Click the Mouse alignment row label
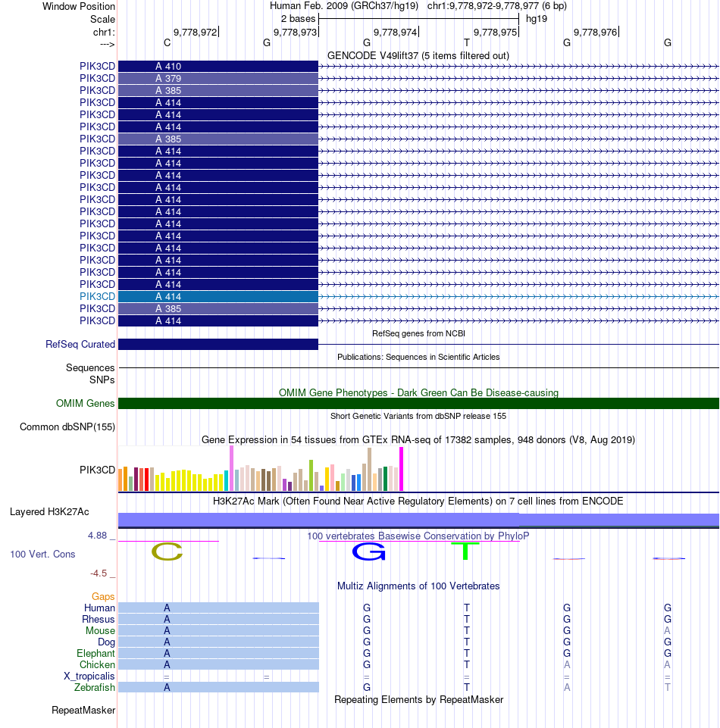The height and width of the screenshot is (728, 720). 100,630
